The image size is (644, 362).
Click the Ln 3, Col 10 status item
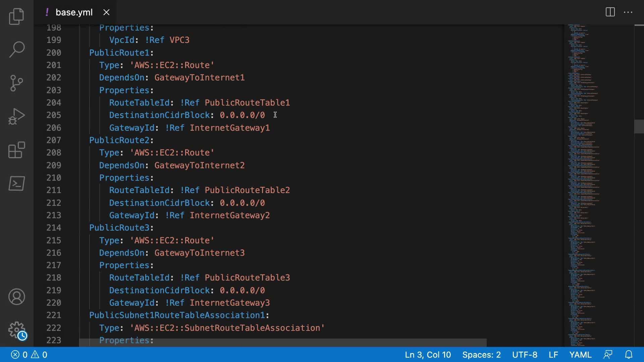point(428,355)
